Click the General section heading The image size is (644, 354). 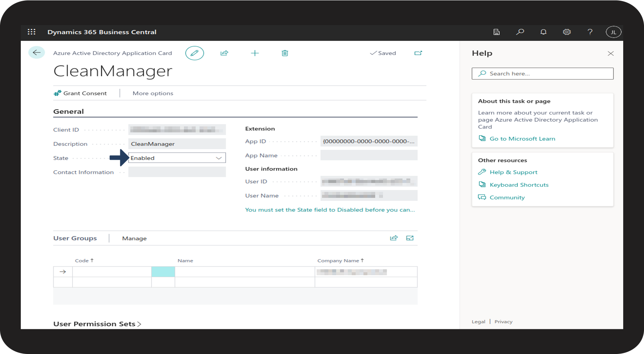point(69,112)
